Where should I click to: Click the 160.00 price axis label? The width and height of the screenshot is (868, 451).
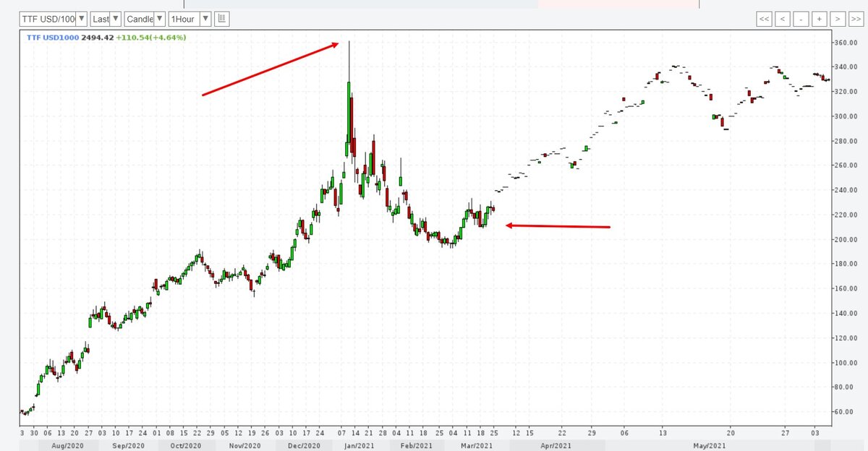(846, 289)
